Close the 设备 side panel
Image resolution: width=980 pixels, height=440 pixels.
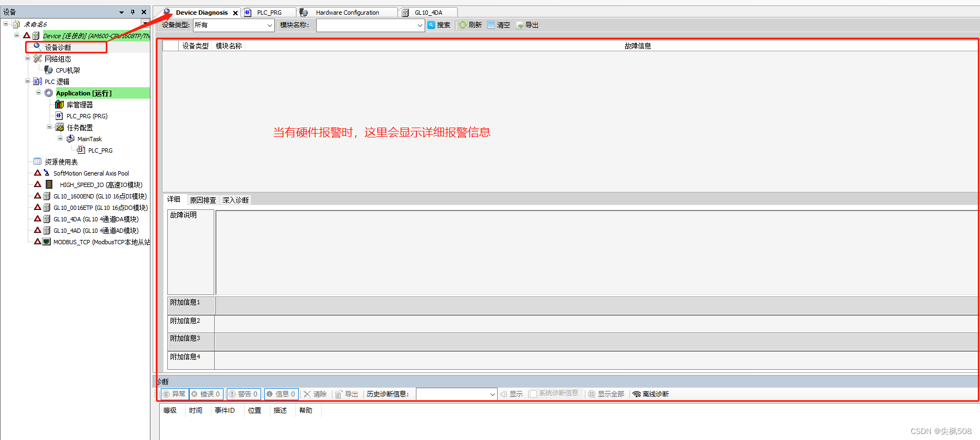144,12
